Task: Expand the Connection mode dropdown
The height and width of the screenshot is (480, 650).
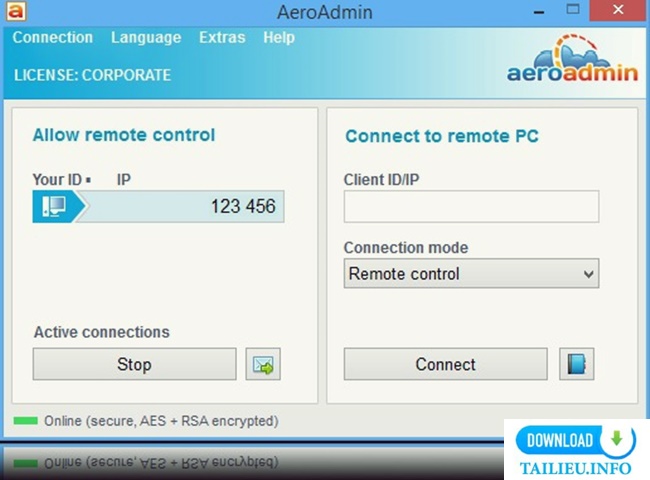Action: (x=471, y=274)
